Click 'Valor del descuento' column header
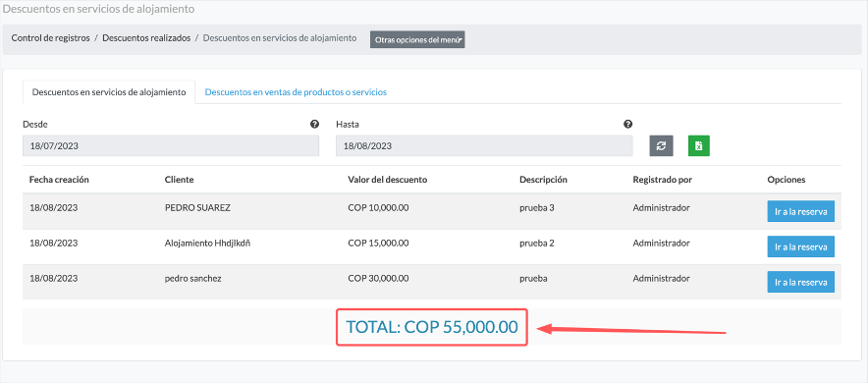The width and height of the screenshot is (868, 383). 388,180
